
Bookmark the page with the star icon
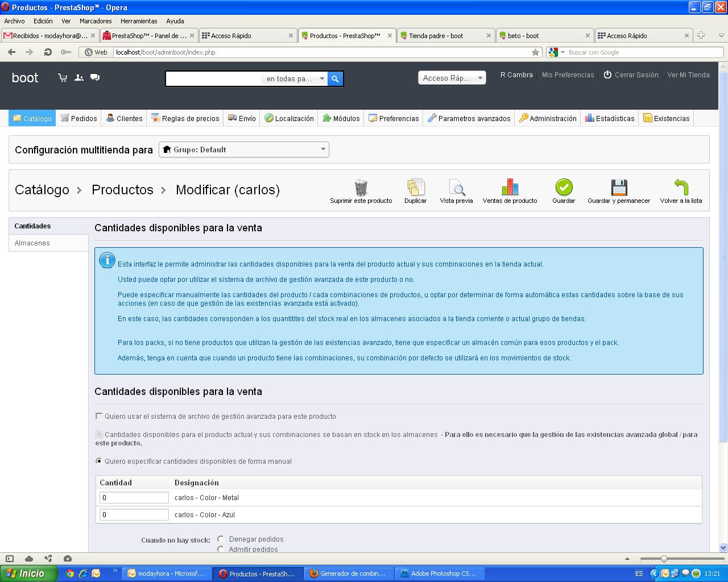[535, 52]
